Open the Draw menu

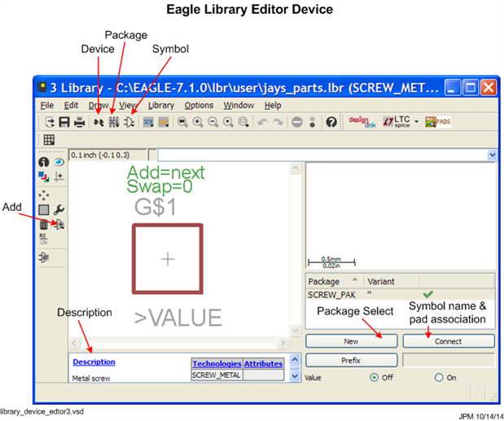[99, 105]
